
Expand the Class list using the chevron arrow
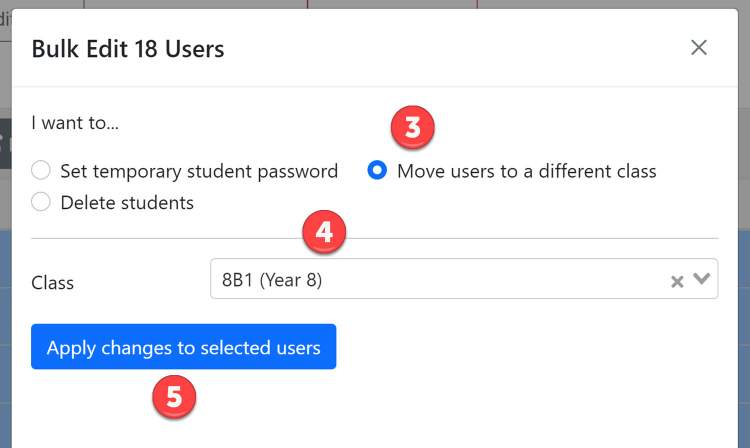701,278
